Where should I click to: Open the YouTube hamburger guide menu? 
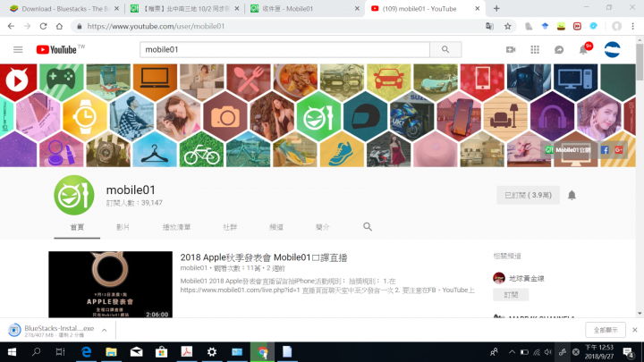tap(18, 50)
